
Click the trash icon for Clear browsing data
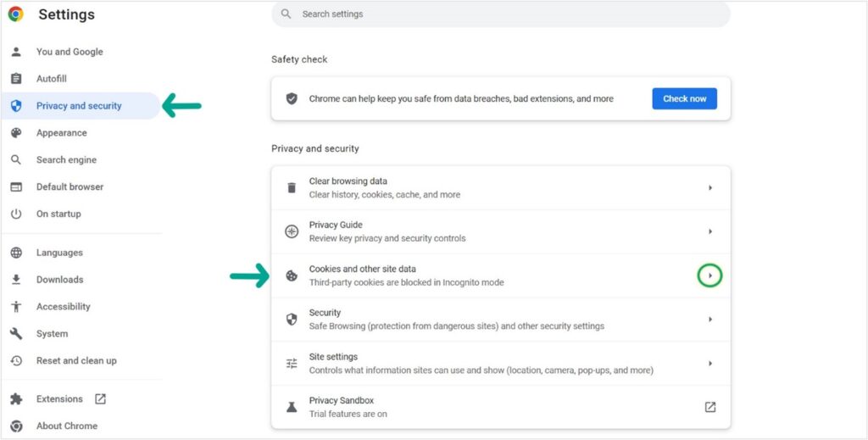tap(292, 187)
